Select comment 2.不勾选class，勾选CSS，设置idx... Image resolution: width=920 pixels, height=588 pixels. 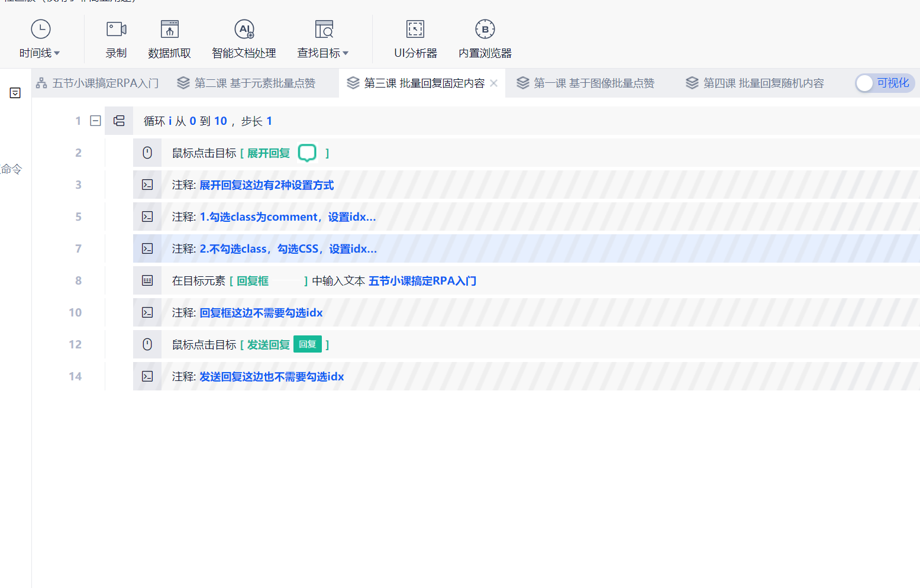click(288, 249)
